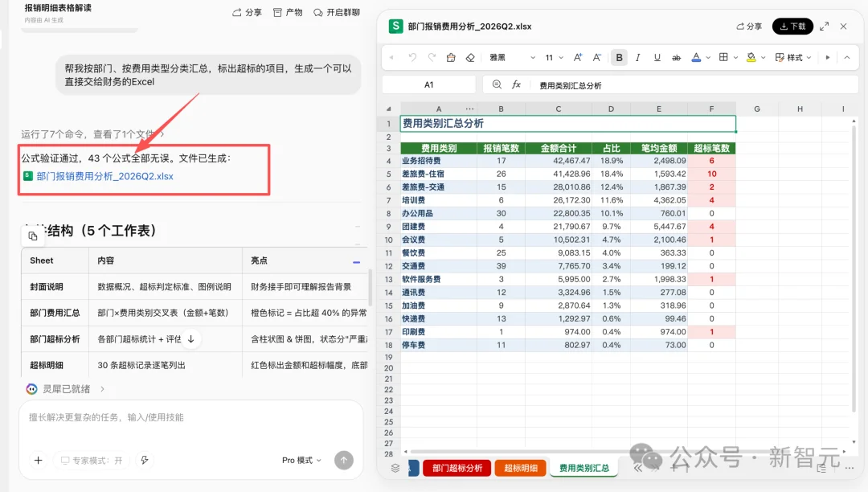Click the scroll-down arrow button in chat
868x492 pixels.
click(191, 338)
